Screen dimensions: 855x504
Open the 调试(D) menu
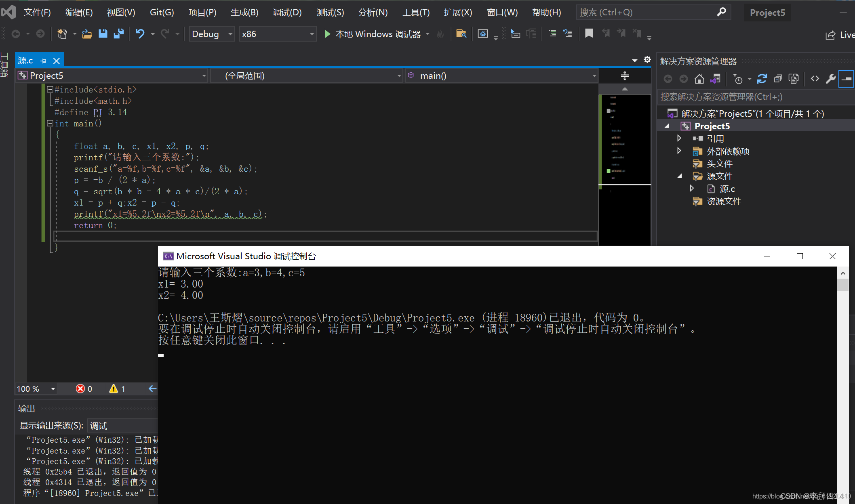[x=287, y=12]
